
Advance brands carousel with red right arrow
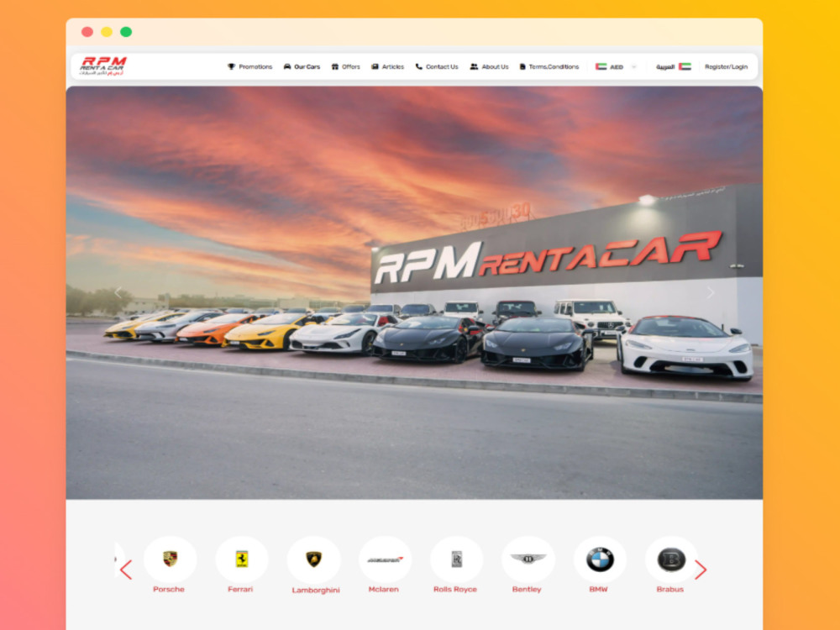(701, 570)
